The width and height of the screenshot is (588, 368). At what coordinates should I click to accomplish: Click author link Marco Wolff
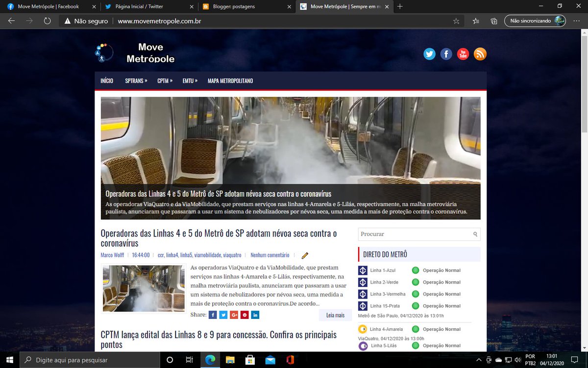pyautogui.click(x=113, y=255)
